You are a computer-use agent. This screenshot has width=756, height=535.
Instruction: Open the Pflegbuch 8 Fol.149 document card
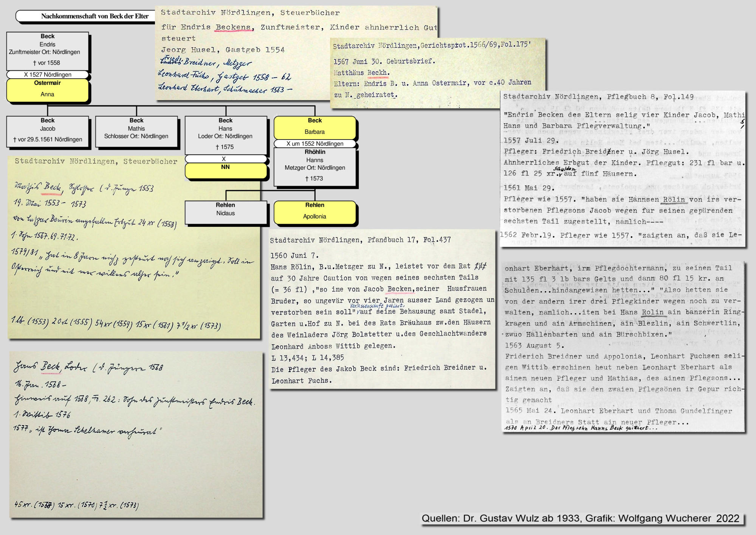pos(622,168)
